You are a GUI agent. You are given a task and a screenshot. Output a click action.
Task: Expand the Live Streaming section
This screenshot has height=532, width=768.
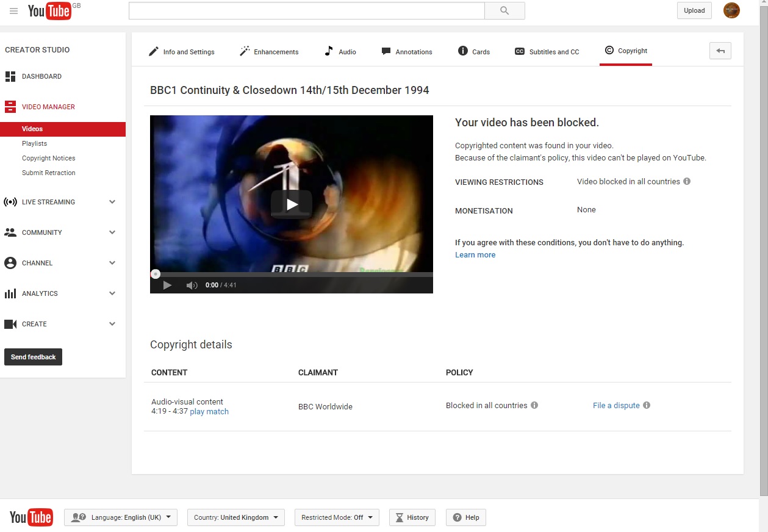pyautogui.click(x=112, y=202)
